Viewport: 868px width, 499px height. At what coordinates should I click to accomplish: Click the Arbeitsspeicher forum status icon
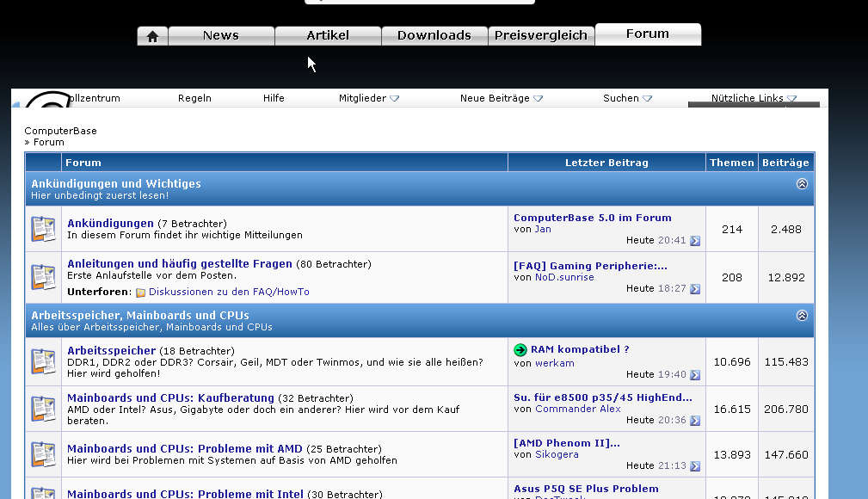[43, 361]
